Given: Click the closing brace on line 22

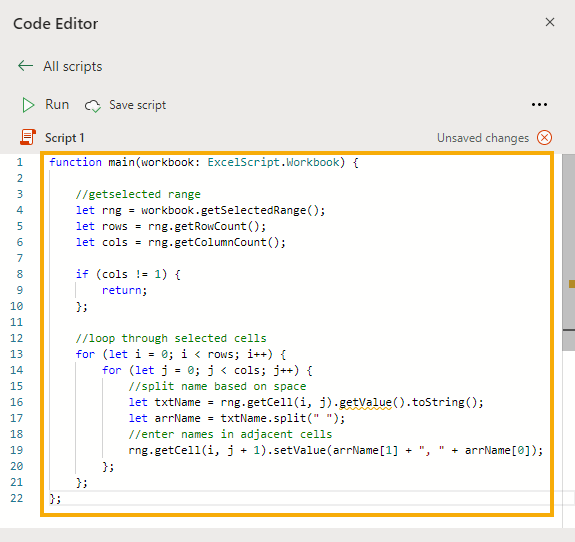Looking at the screenshot, I should [55, 499].
